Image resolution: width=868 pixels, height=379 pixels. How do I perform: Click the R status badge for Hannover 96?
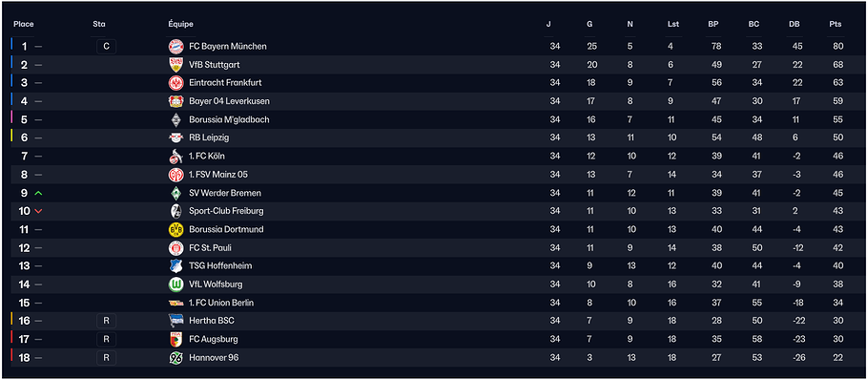click(x=106, y=358)
